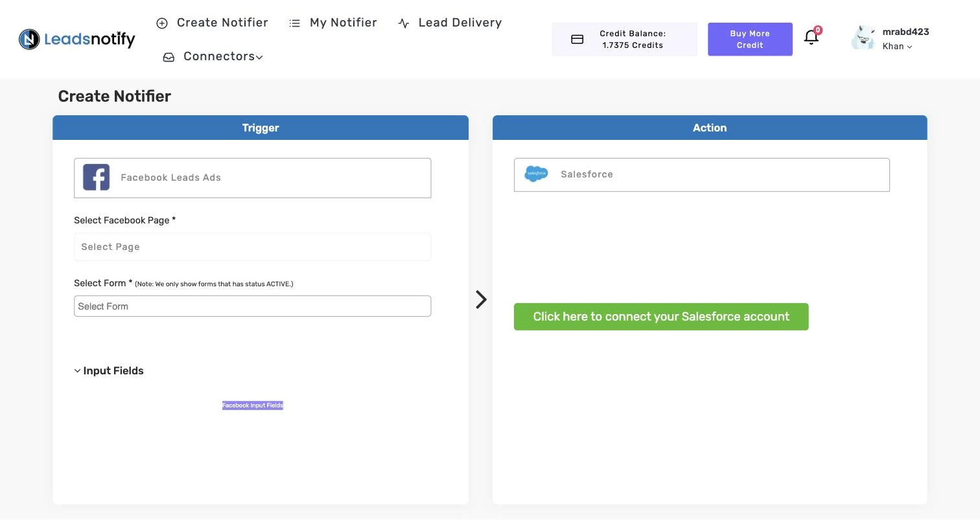Click the inbox icon beside Connectors
980x522 pixels.
(169, 57)
